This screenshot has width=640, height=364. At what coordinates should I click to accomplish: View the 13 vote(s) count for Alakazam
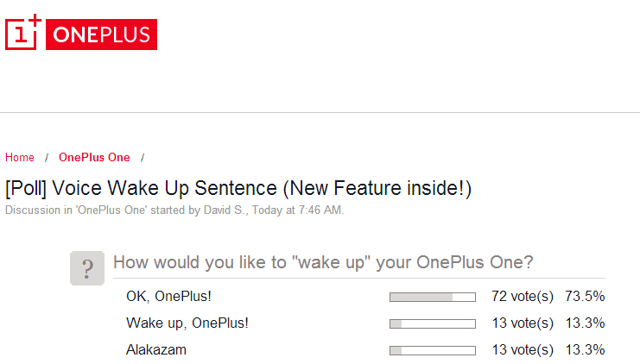[523, 349]
